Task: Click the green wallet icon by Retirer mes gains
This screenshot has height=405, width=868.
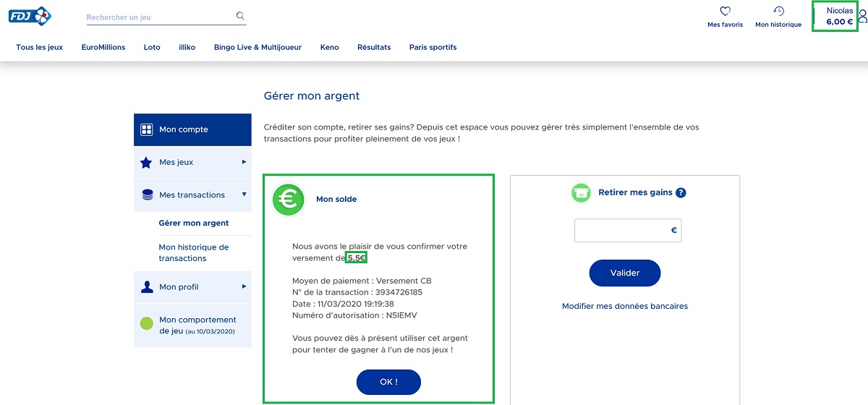Action: (582, 193)
